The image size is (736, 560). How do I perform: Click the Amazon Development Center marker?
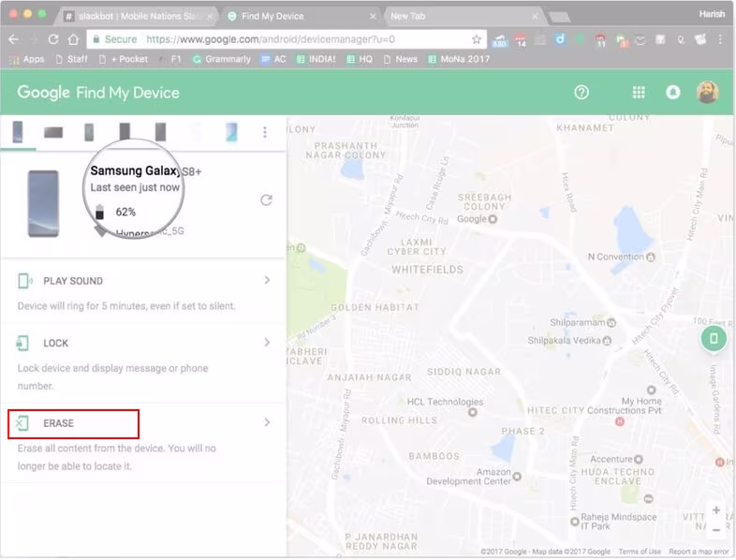[517, 477]
